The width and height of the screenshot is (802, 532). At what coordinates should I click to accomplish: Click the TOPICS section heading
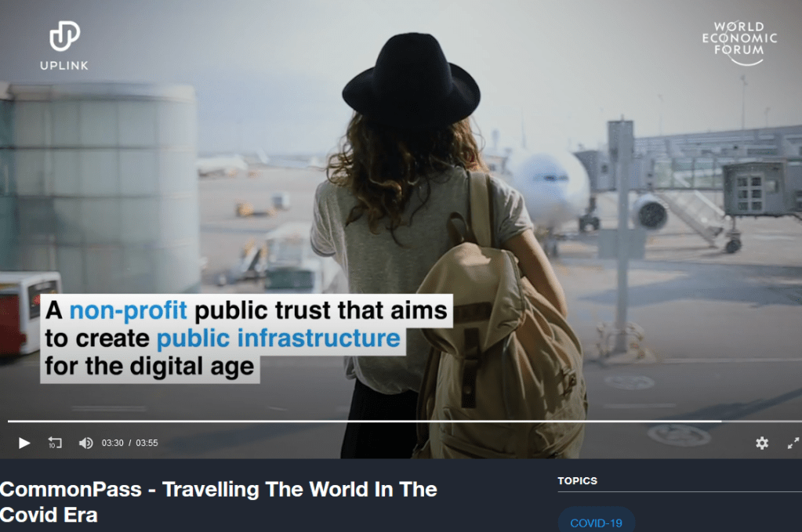[x=578, y=481]
